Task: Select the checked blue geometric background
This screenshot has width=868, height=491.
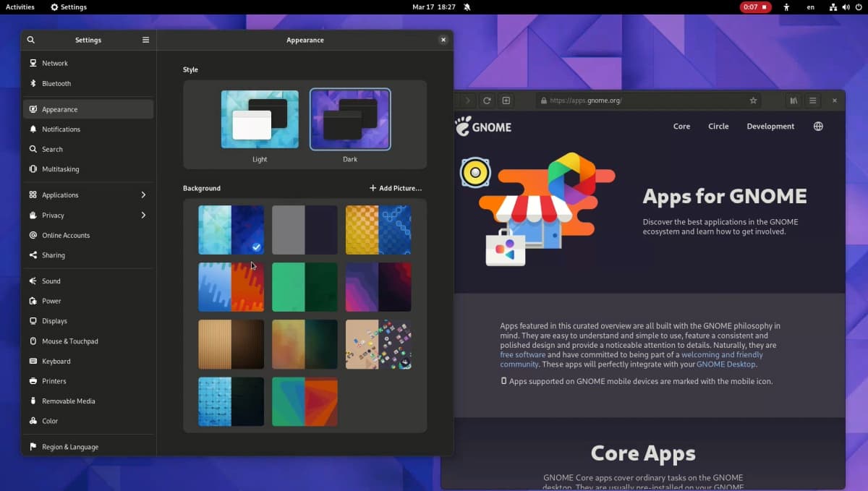Action: pyautogui.click(x=231, y=230)
